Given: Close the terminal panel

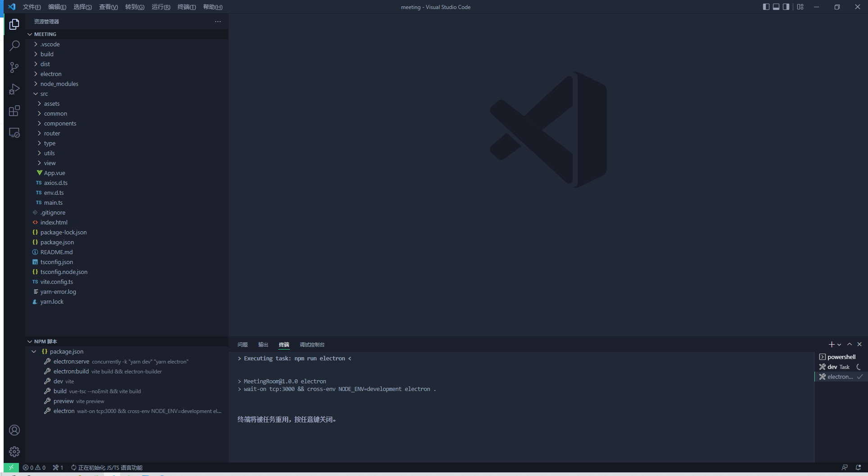Looking at the screenshot, I should pyautogui.click(x=859, y=344).
